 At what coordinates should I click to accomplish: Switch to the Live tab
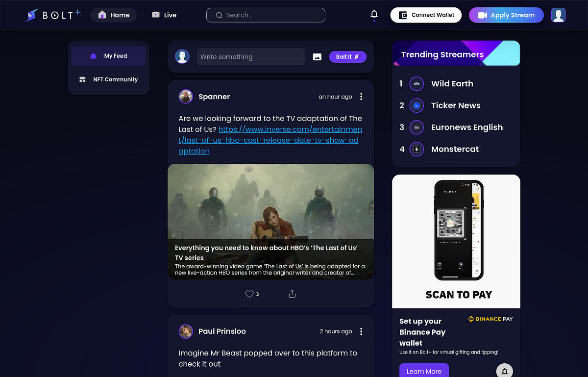[164, 15]
